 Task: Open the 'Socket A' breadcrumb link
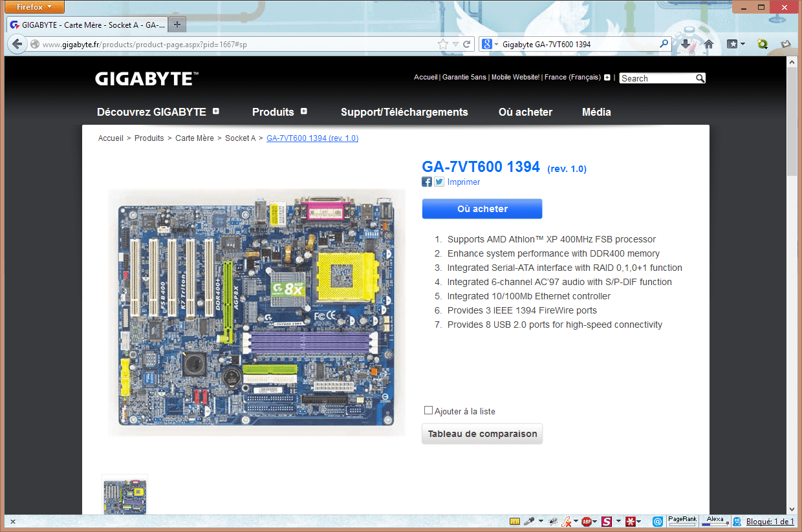pyautogui.click(x=241, y=138)
